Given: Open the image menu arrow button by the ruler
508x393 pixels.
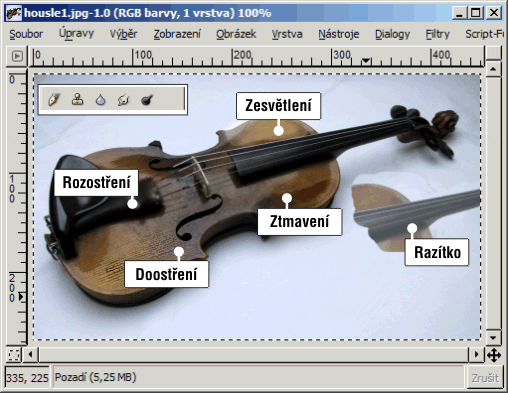Looking at the screenshot, I should [17, 56].
